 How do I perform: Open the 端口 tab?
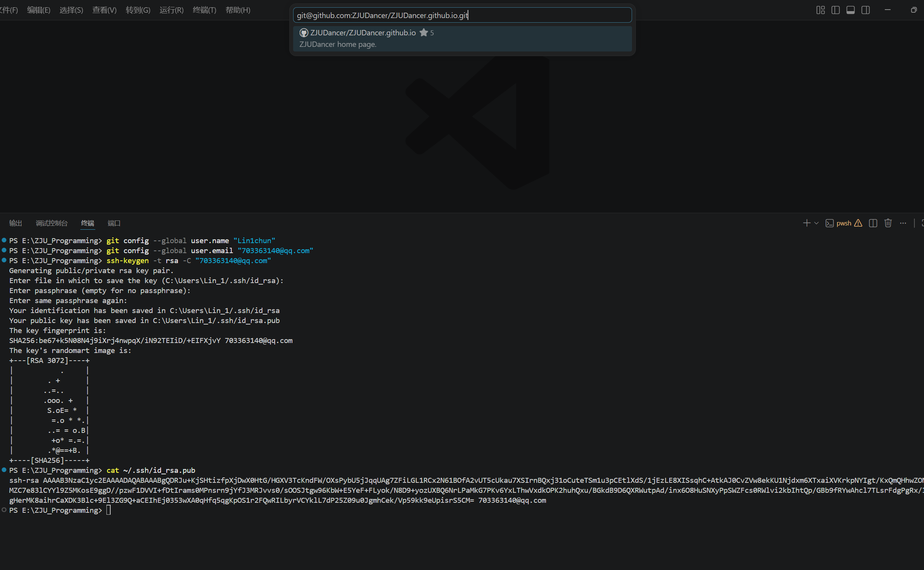point(114,223)
